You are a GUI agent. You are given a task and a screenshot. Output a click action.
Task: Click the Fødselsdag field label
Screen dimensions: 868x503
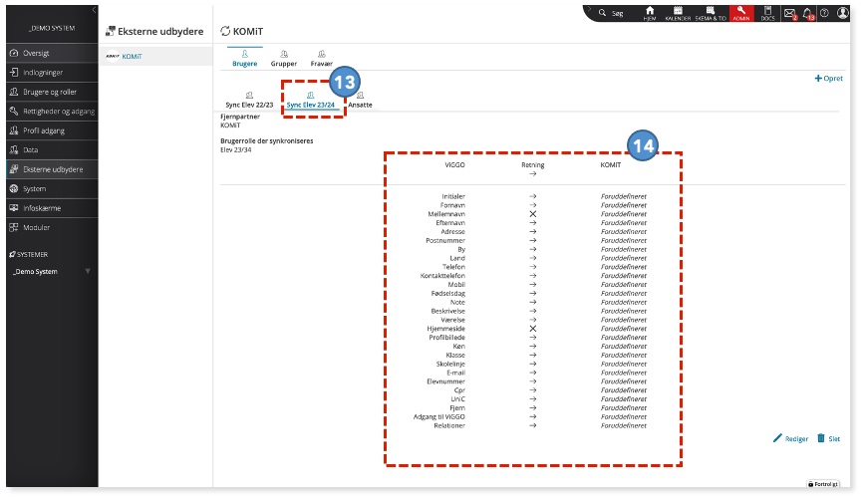[448, 293]
